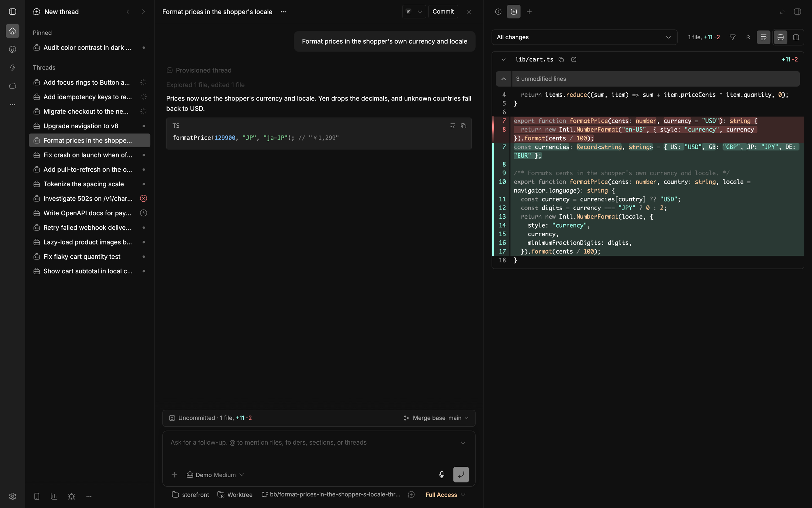This screenshot has height=508, width=812.
Task: Open the storefront project folder
Action: (190, 495)
